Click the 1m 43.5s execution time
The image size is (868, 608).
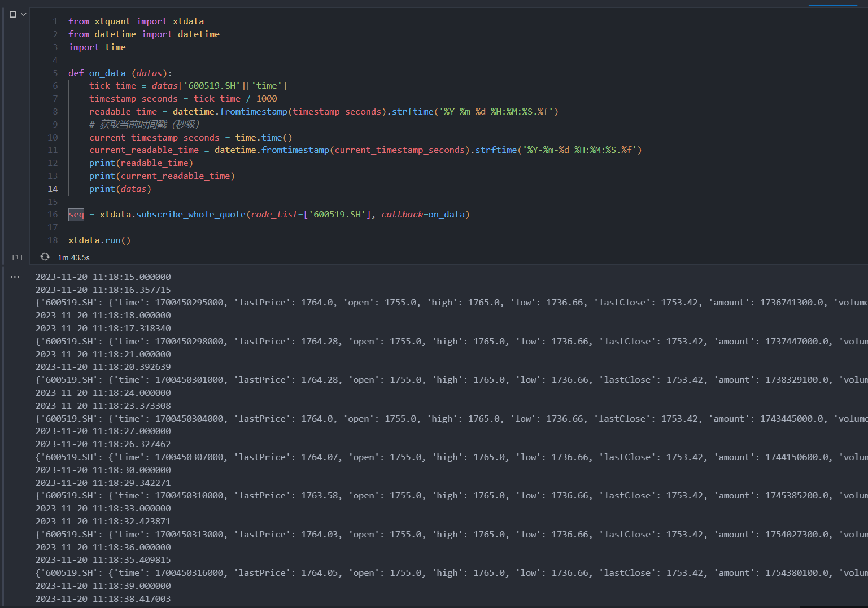click(73, 257)
